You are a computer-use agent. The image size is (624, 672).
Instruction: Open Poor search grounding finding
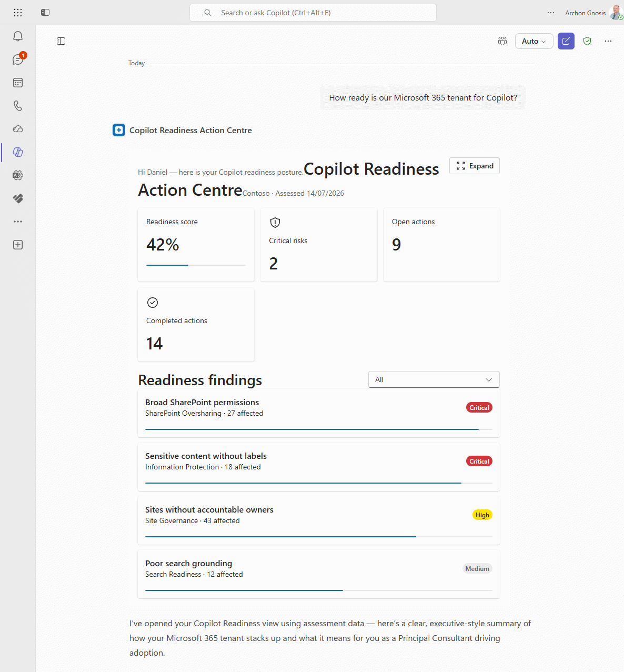319,574
